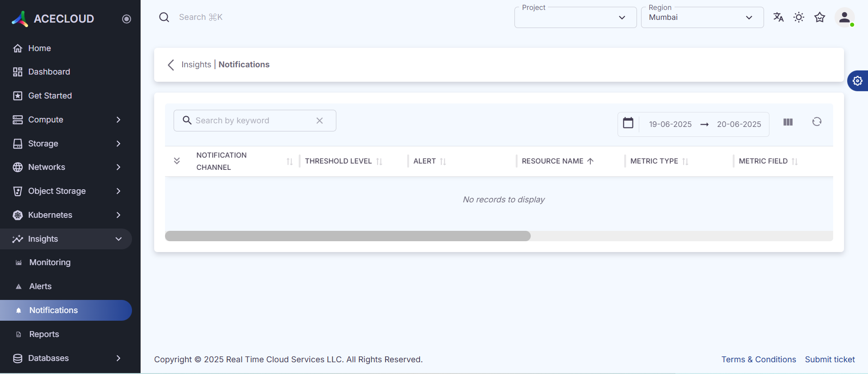The image size is (868, 374).
Task: Open Alerts in the sidebar
Action: [x=40, y=286]
